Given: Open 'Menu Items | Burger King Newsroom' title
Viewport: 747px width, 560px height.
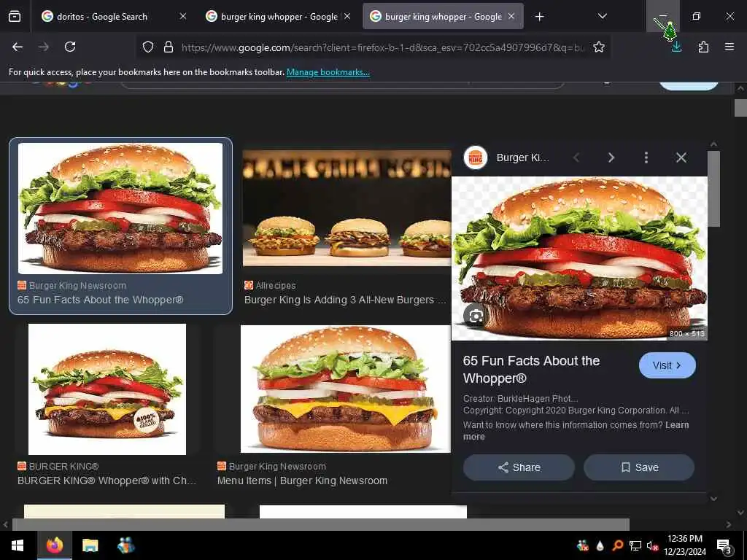Looking at the screenshot, I should [303, 481].
